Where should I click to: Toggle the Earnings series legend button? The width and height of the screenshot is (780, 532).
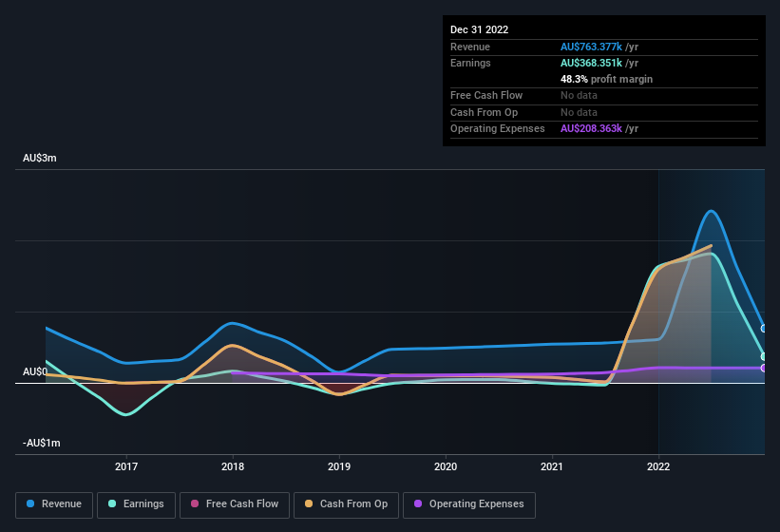[136, 504]
